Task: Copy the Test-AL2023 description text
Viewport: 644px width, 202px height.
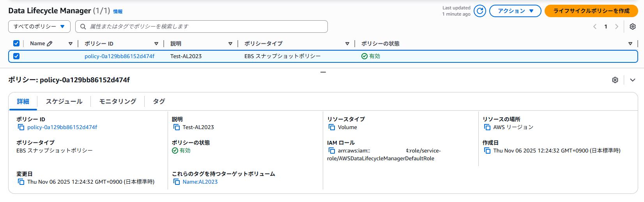Action: click(177, 128)
